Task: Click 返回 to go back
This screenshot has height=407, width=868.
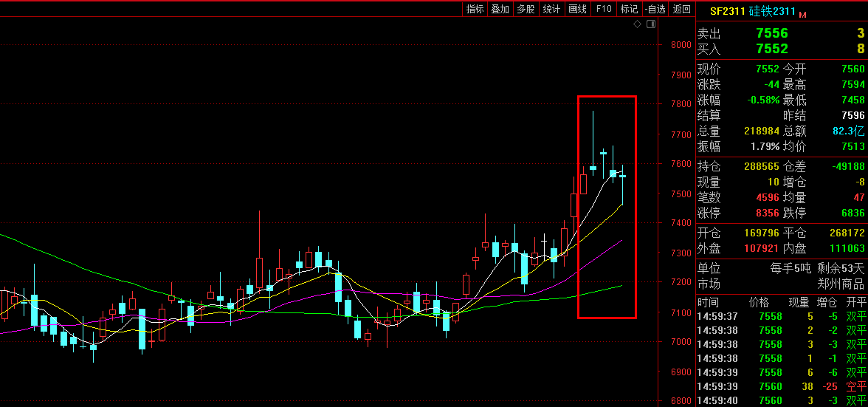Action: tap(682, 9)
